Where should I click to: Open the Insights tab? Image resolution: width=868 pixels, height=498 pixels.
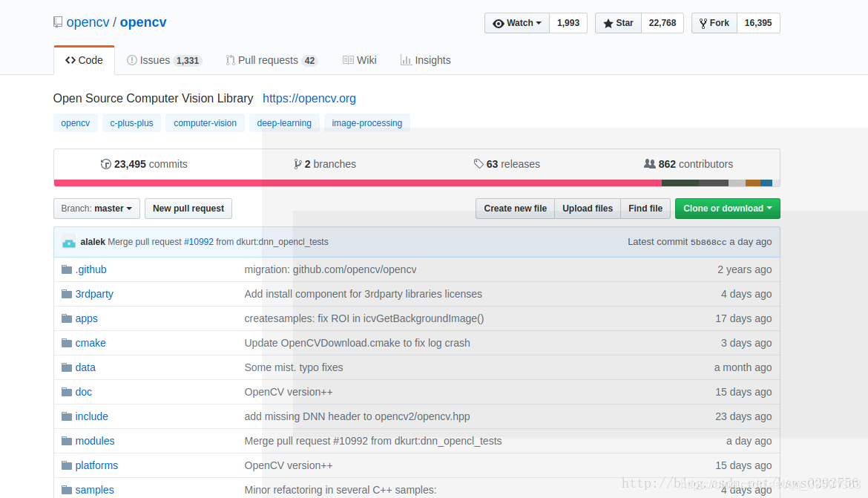[426, 60]
